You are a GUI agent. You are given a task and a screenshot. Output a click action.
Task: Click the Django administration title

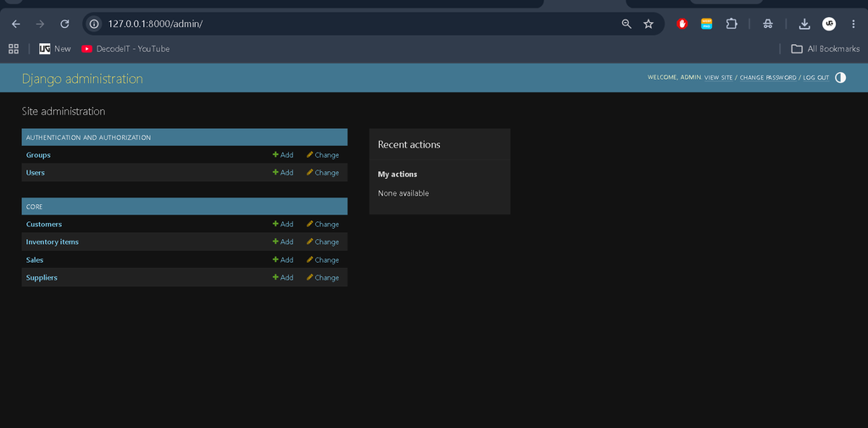tap(82, 79)
